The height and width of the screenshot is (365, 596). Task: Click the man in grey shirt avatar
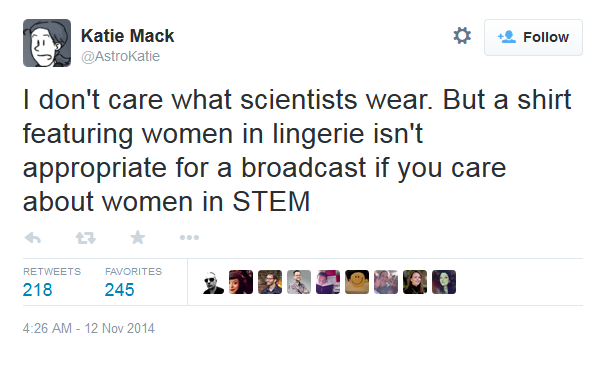(x=299, y=282)
